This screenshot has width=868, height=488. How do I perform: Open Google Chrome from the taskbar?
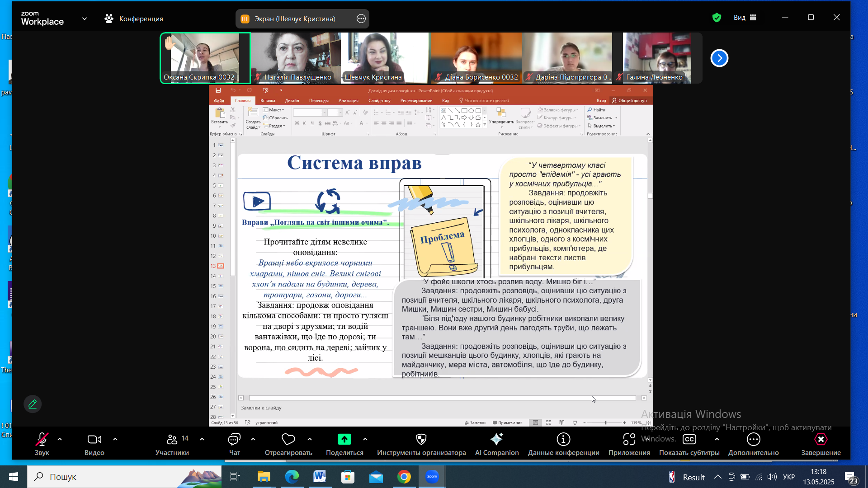[404, 477]
